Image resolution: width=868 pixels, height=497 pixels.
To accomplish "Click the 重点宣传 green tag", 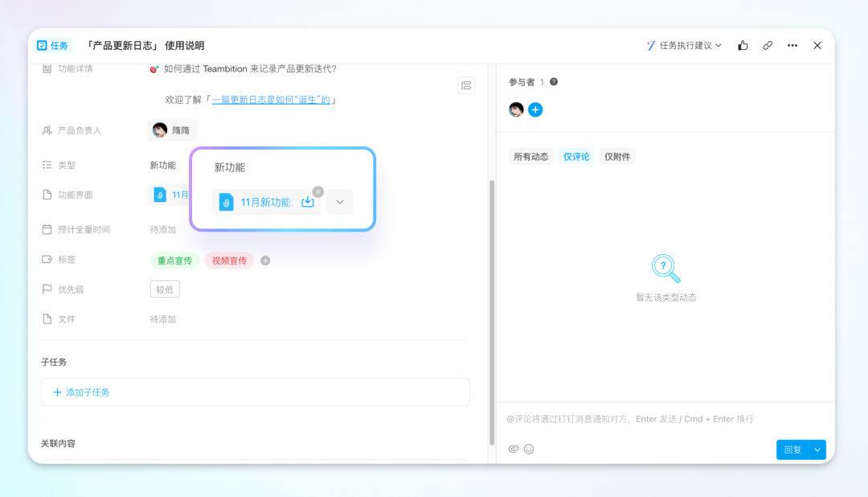I will point(174,261).
